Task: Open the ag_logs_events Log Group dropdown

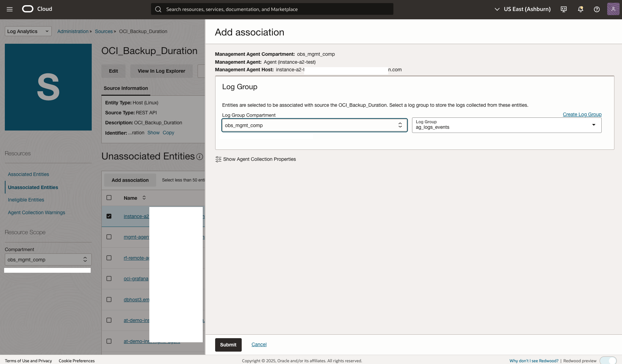Action: pos(594,125)
